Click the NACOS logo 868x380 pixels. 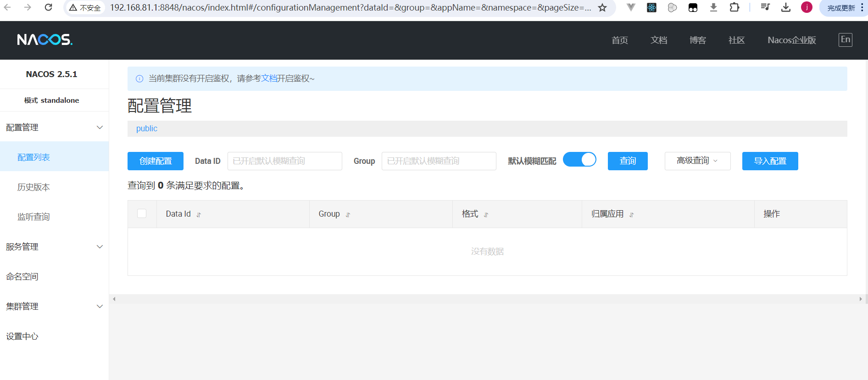45,40
